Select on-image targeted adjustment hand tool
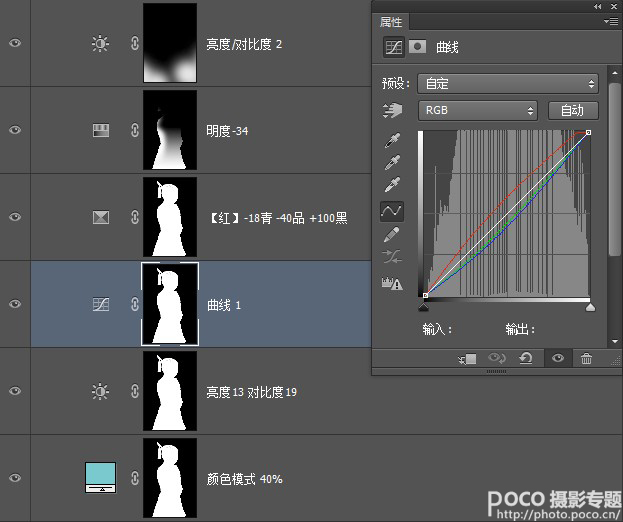The image size is (623, 522). (x=392, y=110)
